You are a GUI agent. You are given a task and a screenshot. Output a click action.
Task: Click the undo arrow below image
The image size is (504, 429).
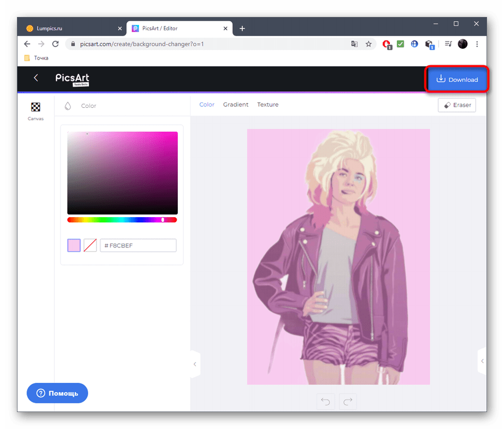(325, 401)
